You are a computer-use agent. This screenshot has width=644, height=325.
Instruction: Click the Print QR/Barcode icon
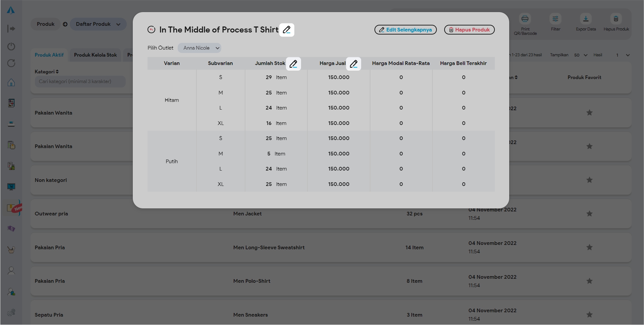[x=525, y=19]
